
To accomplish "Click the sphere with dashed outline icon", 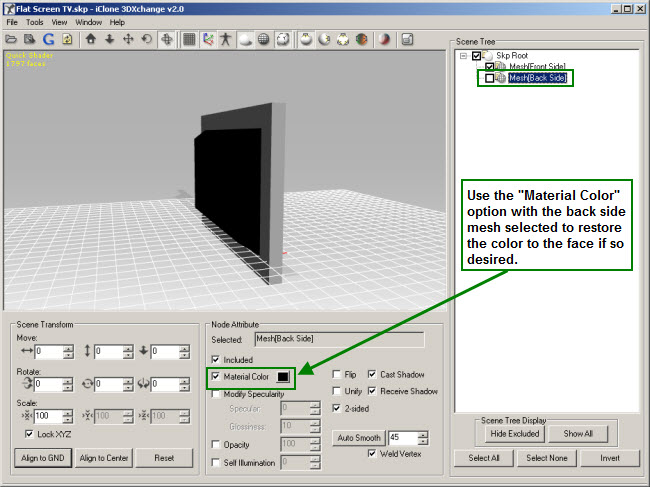I will 343,40.
